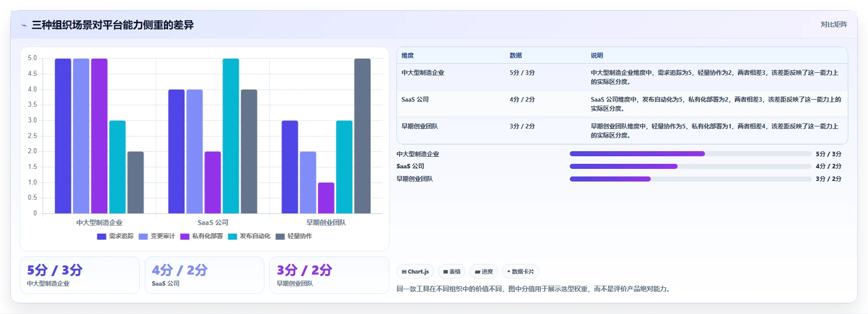Click the 发布自动化 bar for 早期创业团队
Screen dimensions: 868x314
pos(344,167)
